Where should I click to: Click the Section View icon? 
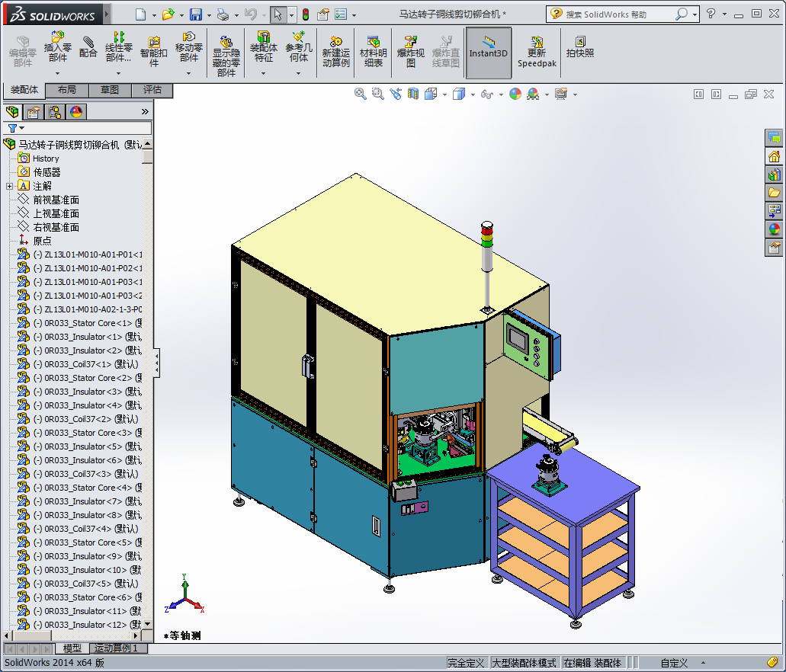pyautogui.click(x=413, y=94)
